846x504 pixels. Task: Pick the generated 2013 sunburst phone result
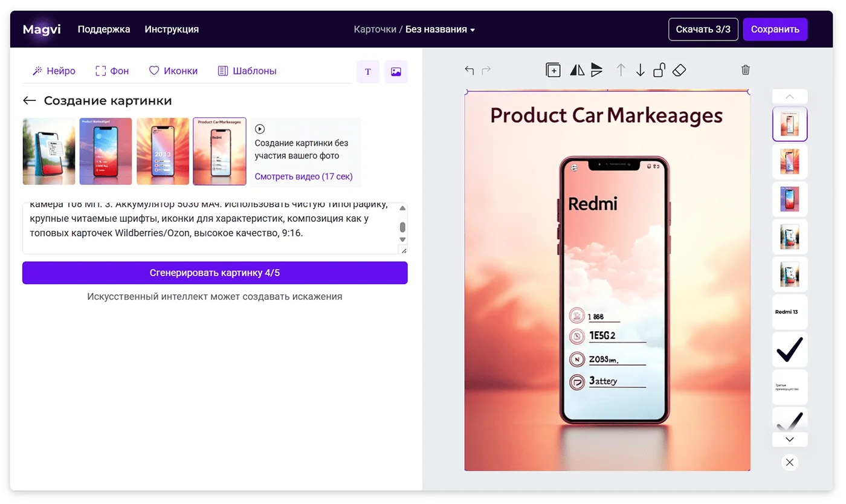[163, 151]
